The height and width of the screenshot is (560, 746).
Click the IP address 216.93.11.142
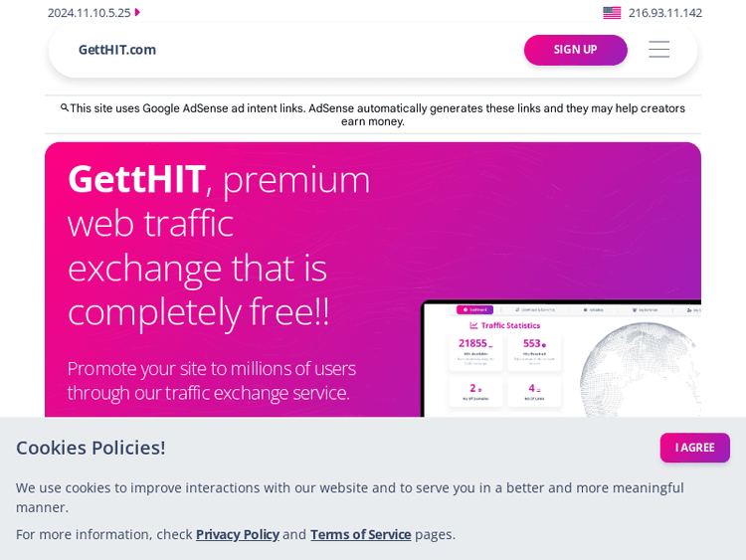[x=664, y=13]
